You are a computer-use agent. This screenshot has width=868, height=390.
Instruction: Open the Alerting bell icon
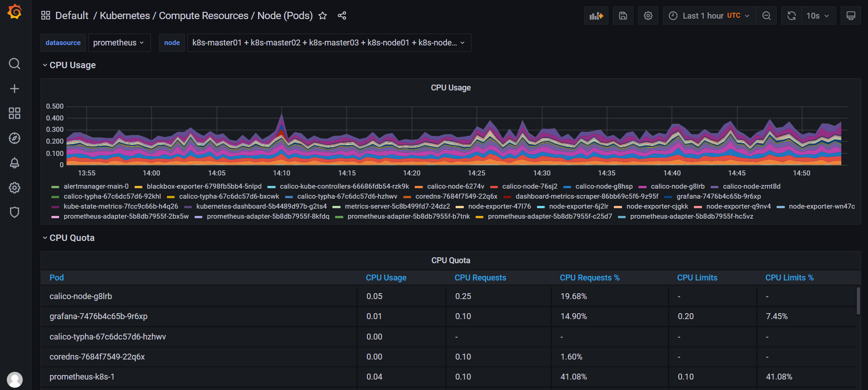pos(15,163)
